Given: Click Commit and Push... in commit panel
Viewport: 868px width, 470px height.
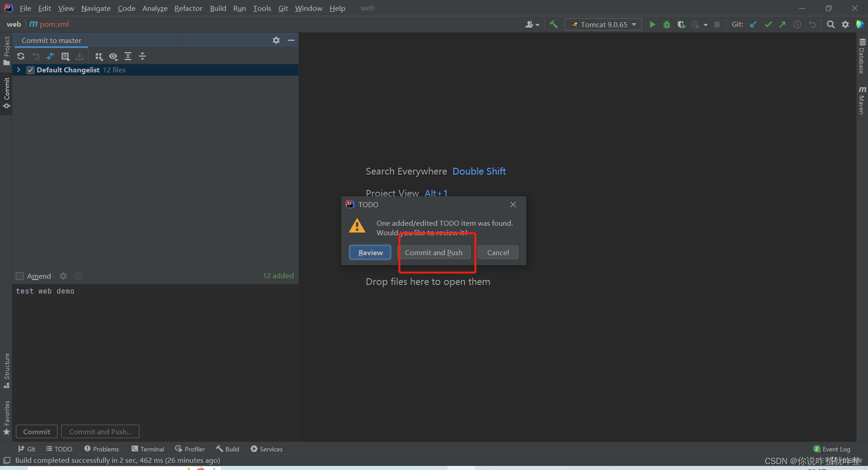Looking at the screenshot, I should [x=100, y=432].
